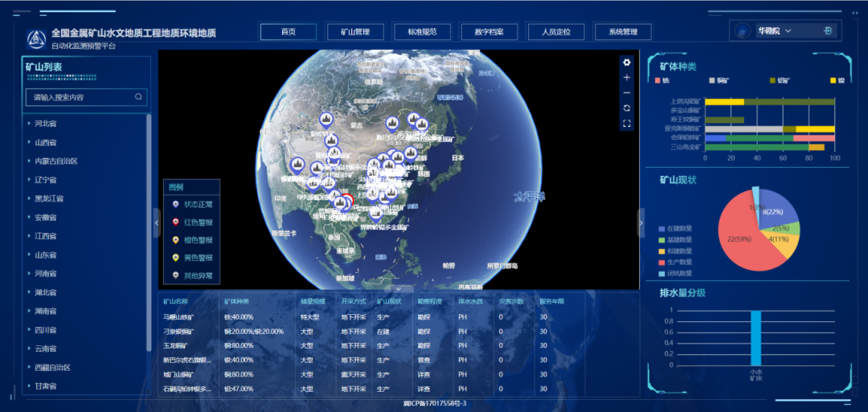Click the 马鞭山铁矿 table row name

pos(178,317)
